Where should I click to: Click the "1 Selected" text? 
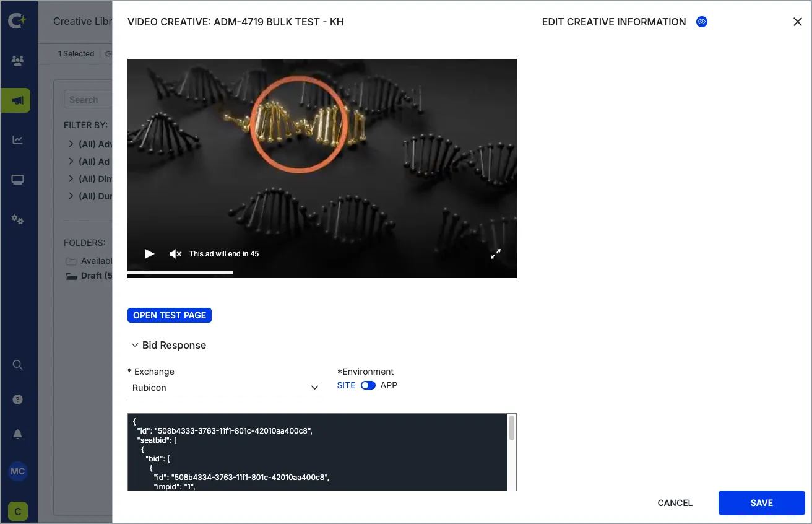coord(76,54)
